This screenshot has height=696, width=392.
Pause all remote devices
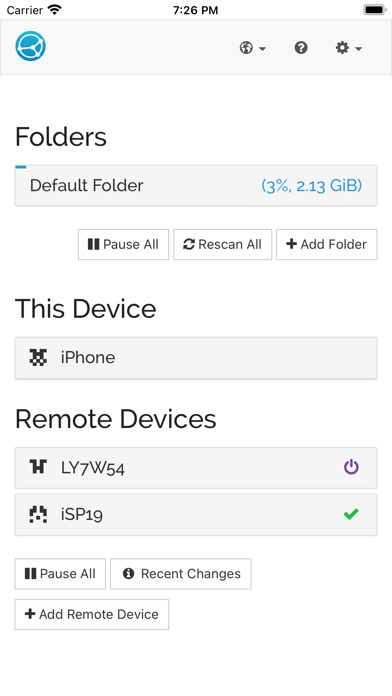coord(60,574)
